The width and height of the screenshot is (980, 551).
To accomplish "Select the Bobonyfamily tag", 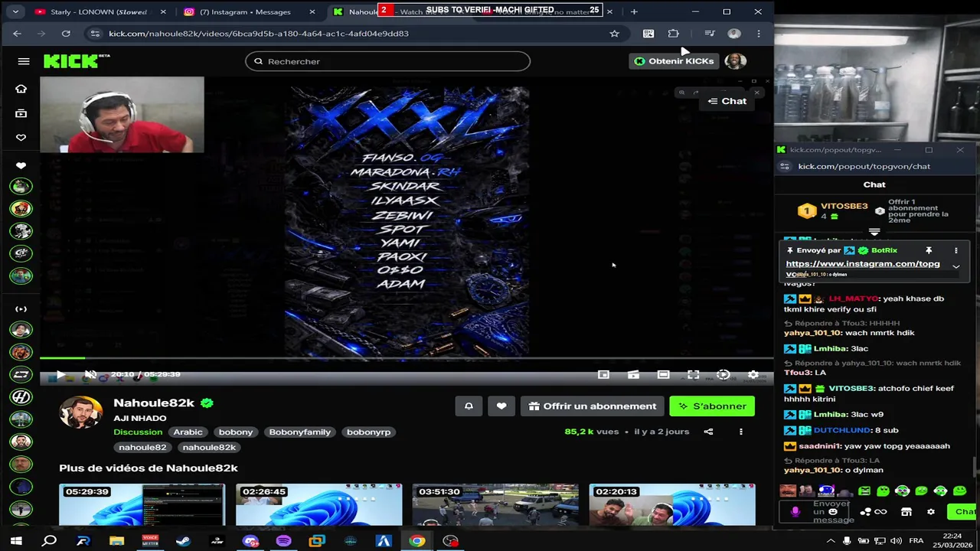I will click(x=299, y=432).
